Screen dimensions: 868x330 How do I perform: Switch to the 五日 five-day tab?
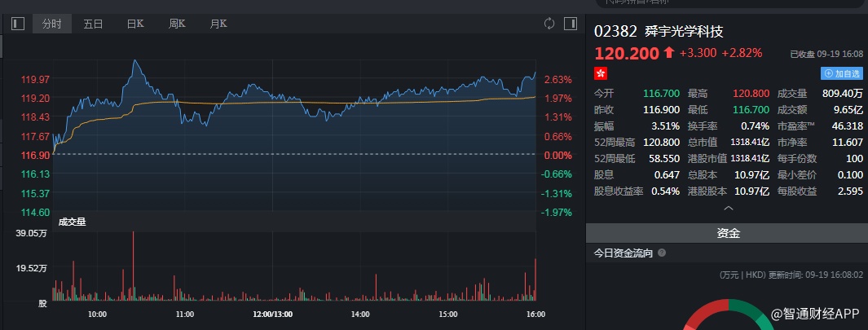94,24
